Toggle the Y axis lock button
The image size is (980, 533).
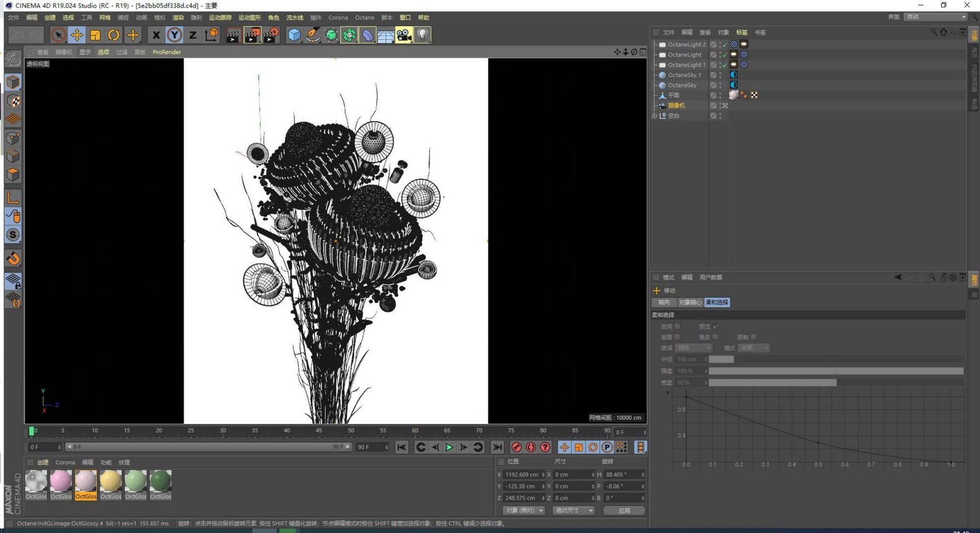coord(174,35)
